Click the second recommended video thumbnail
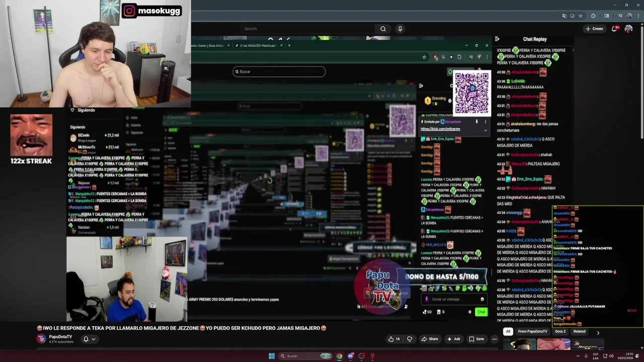Screen dimensions: 644x362 553,345
